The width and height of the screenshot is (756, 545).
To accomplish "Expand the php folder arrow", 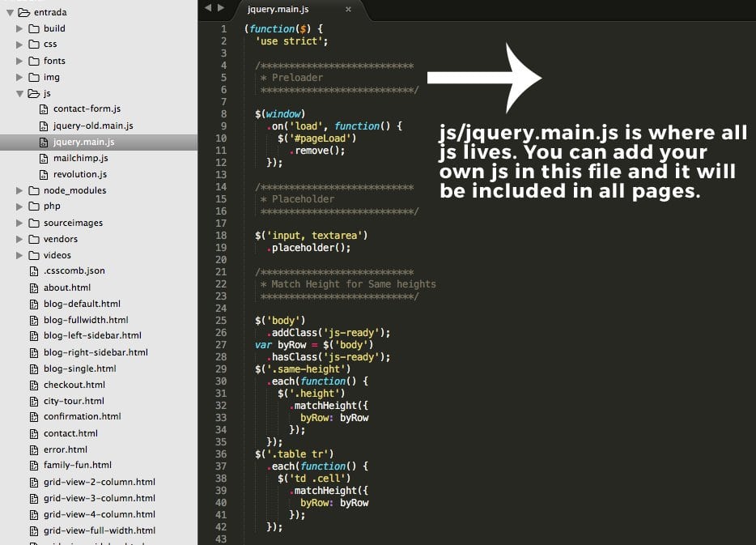I will [19, 207].
